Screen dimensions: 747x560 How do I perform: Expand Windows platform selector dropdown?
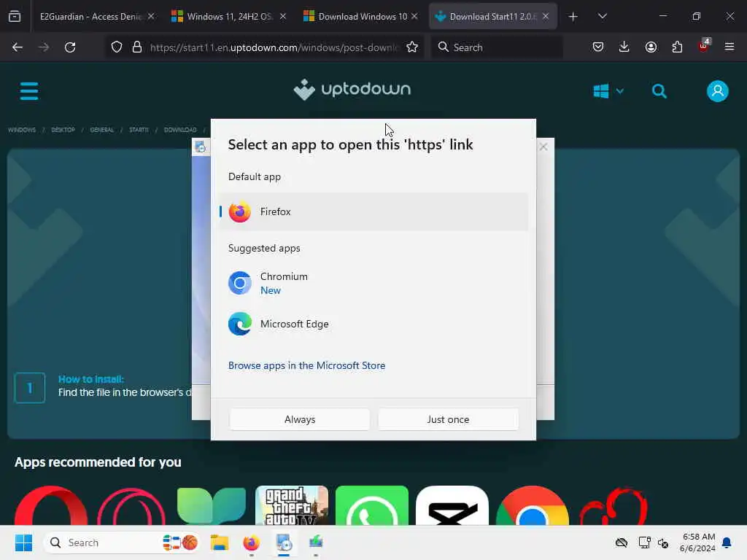click(x=608, y=91)
